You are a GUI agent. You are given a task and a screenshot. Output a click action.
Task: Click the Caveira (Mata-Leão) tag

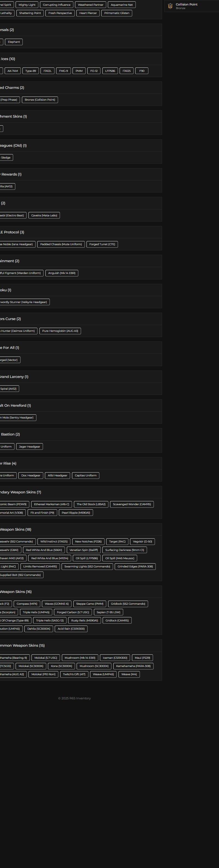44,215
